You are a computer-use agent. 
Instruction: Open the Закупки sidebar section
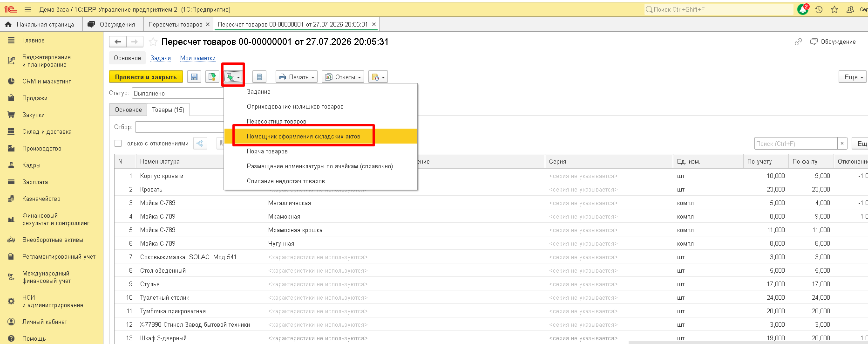(34, 115)
